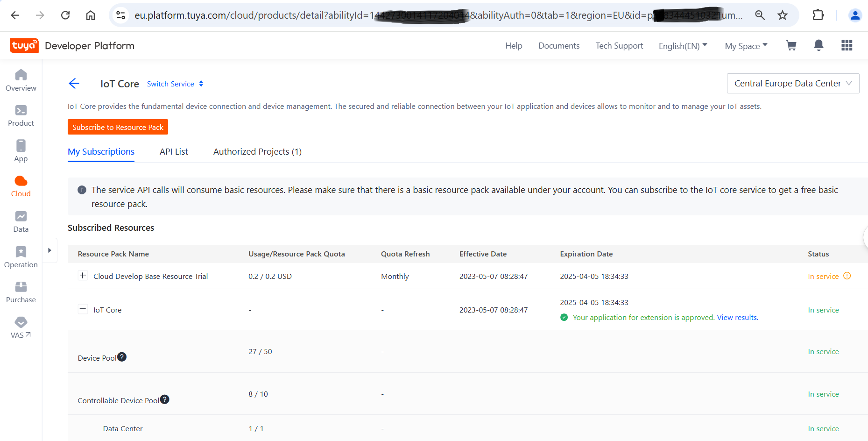This screenshot has width=868, height=441.
Task: Click the blue back arrow beside IoT Core
Action: click(x=74, y=84)
